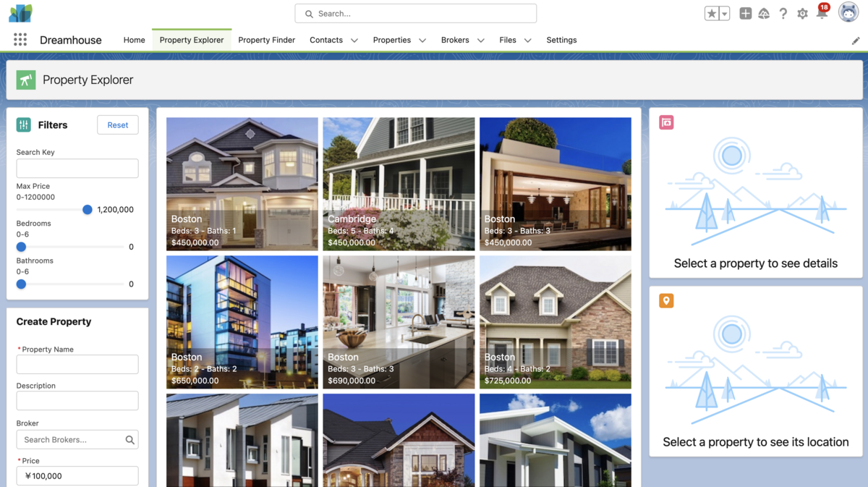Open the Files tab

(508, 40)
